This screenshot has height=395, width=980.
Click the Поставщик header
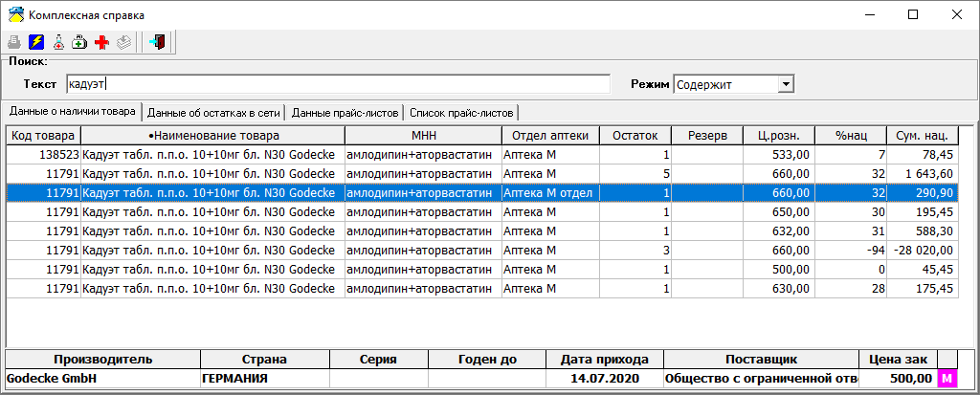click(761, 360)
